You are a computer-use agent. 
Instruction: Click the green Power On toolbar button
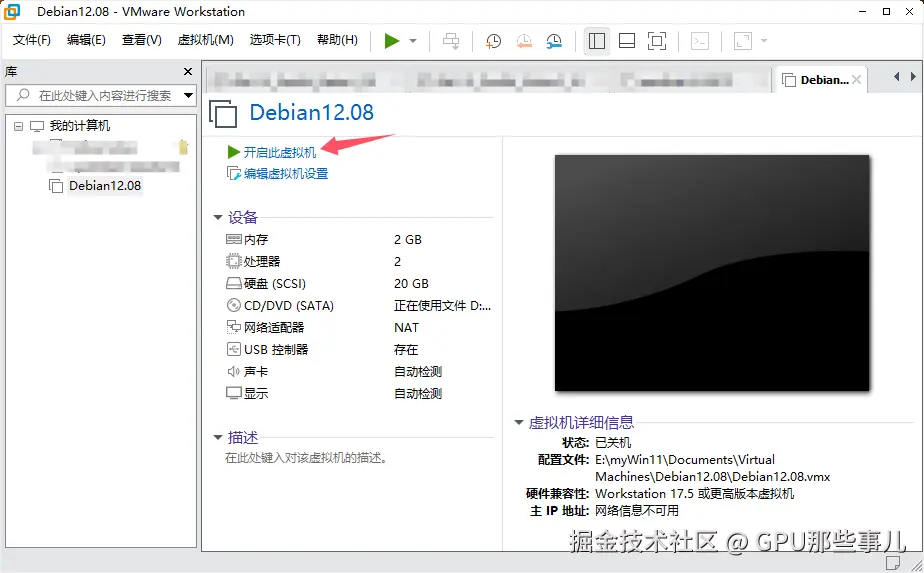(x=392, y=41)
